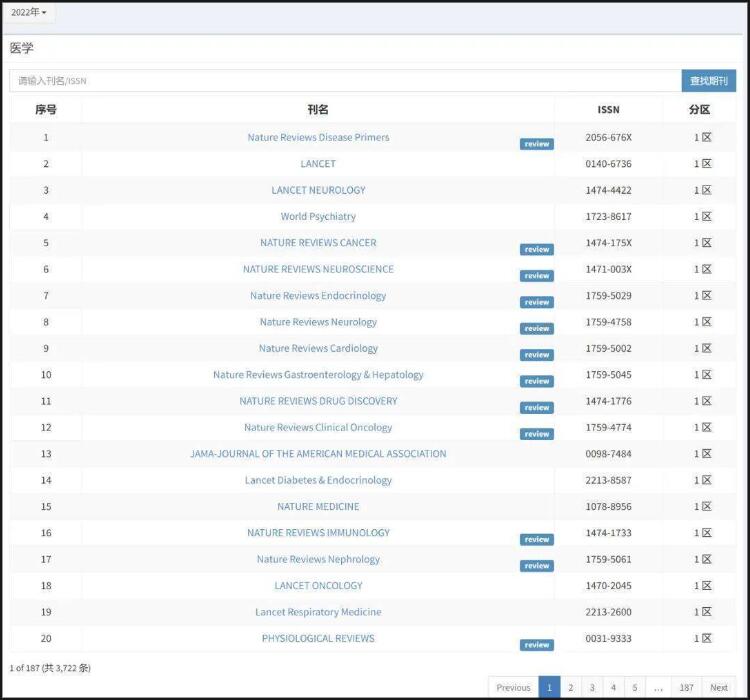Click the Next pagination button
The image size is (750, 700).
tap(719, 687)
